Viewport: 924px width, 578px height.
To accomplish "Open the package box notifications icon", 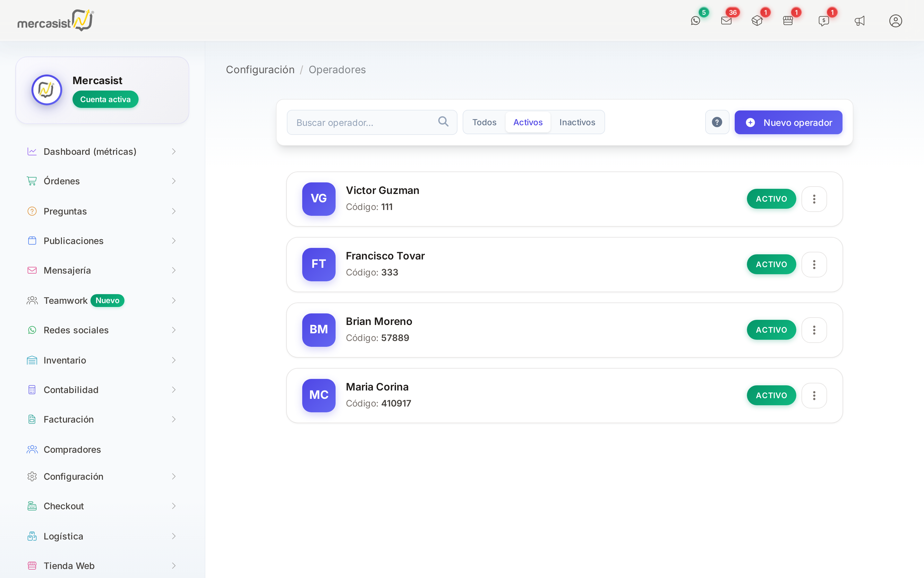I will pos(757,21).
